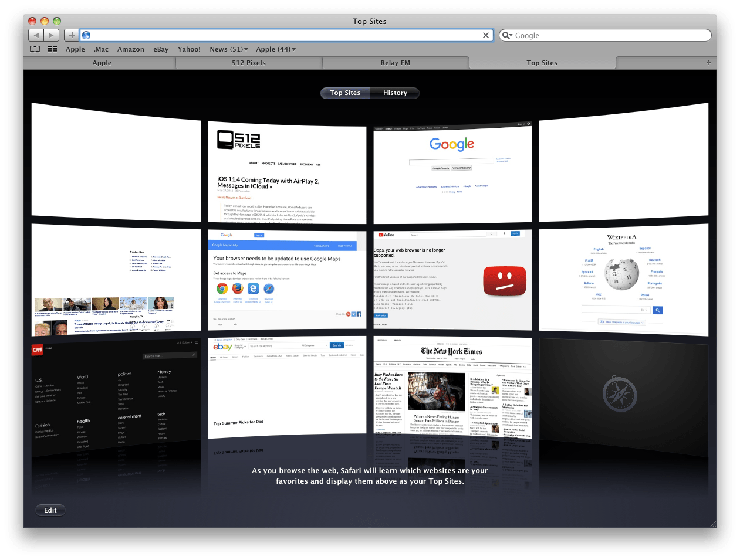Open Top Sites grid icon in bookmarks bar
Screen dimensions: 740x560
pos(52,49)
